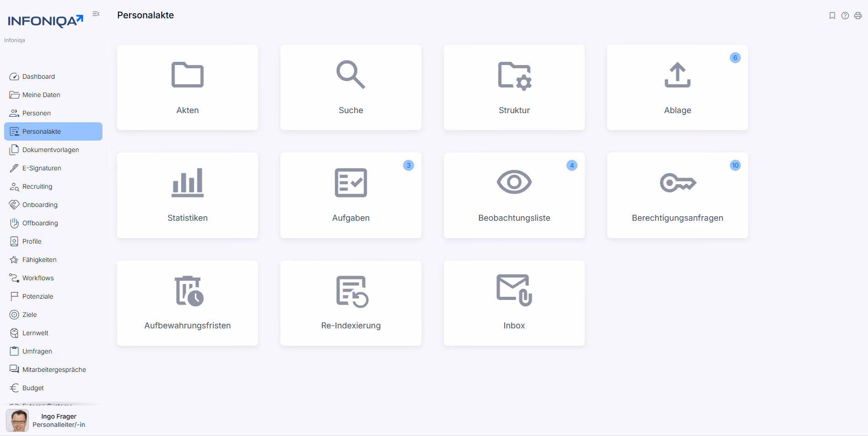Click the Aufbewahrungsfristen tile label
868x436 pixels.
(x=188, y=326)
